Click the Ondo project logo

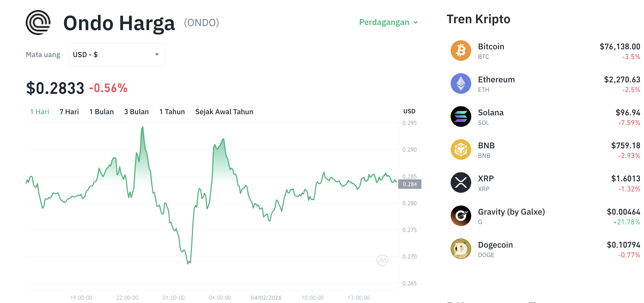38,23
